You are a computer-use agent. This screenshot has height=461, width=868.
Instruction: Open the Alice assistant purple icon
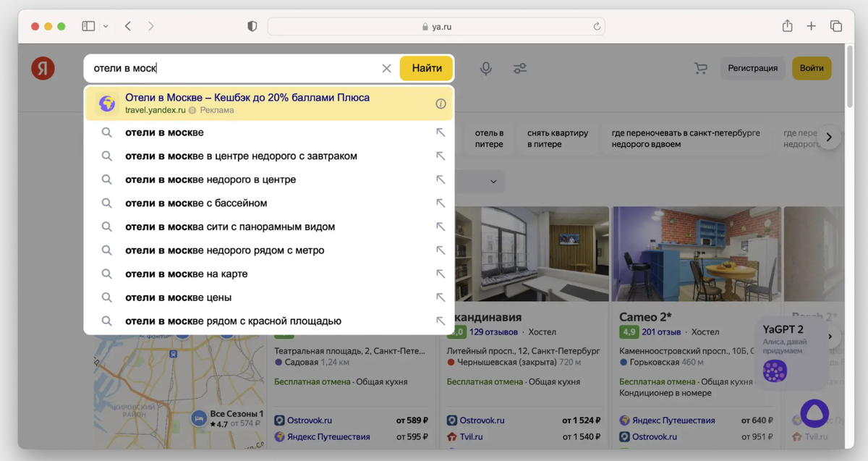814,413
